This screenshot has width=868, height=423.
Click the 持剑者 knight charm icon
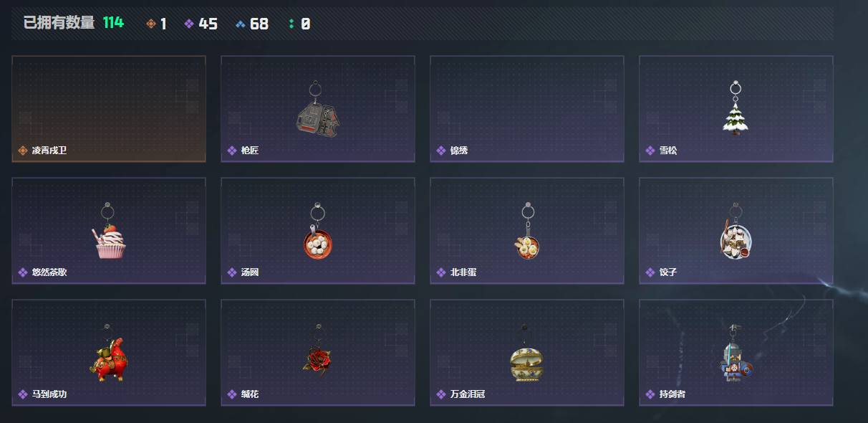736,353
